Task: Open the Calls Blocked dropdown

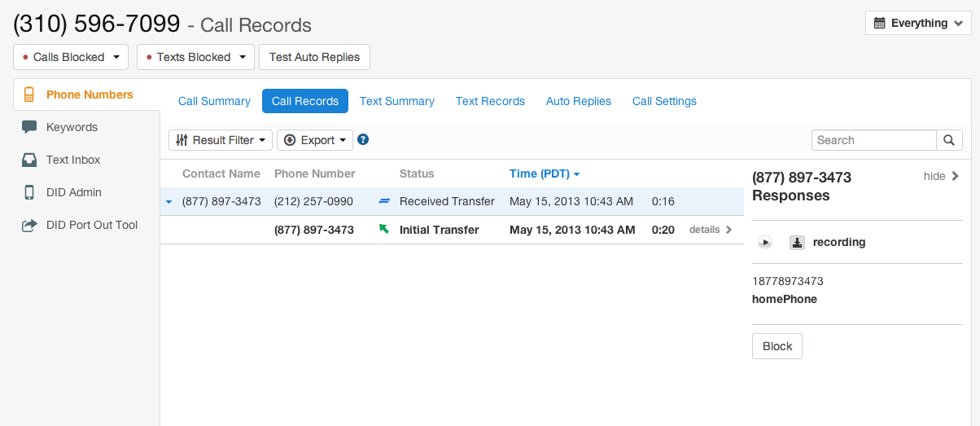Action: tap(71, 57)
